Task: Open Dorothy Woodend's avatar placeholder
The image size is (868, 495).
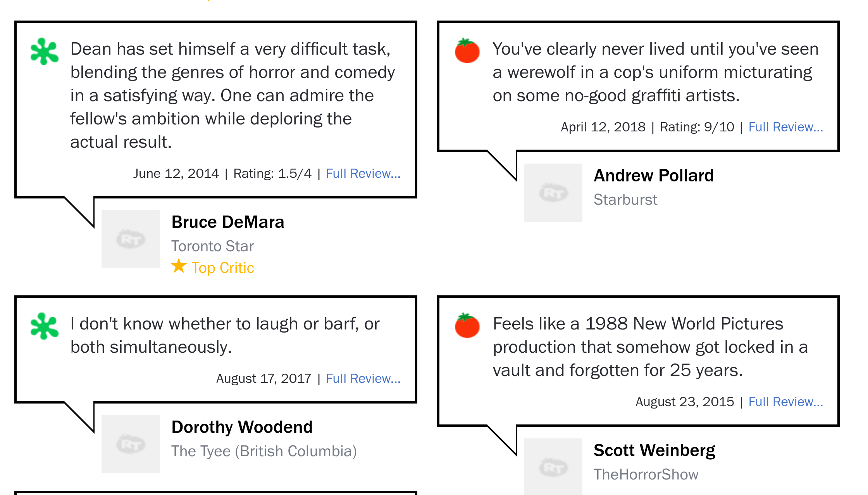Action: pyautogui.click(x=131, y=444)
